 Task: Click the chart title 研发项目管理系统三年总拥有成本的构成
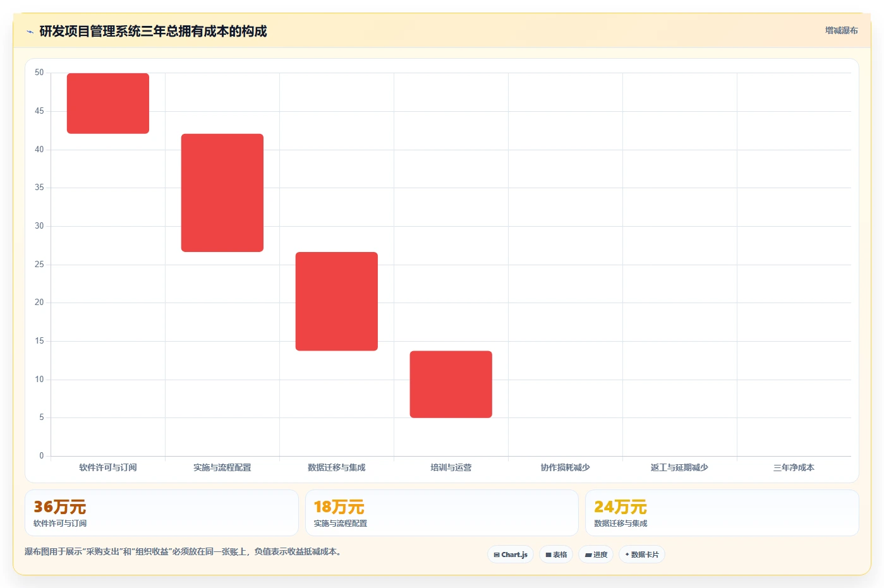[153, 31]
